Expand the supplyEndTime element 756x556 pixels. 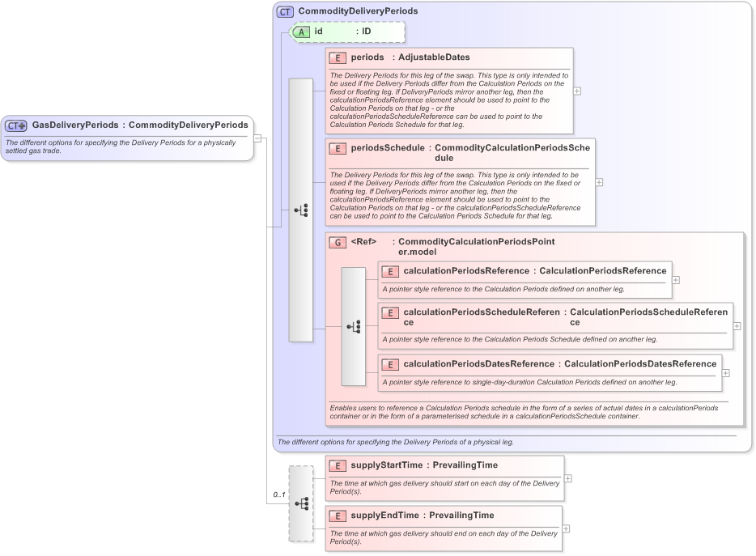click(567, 529)
